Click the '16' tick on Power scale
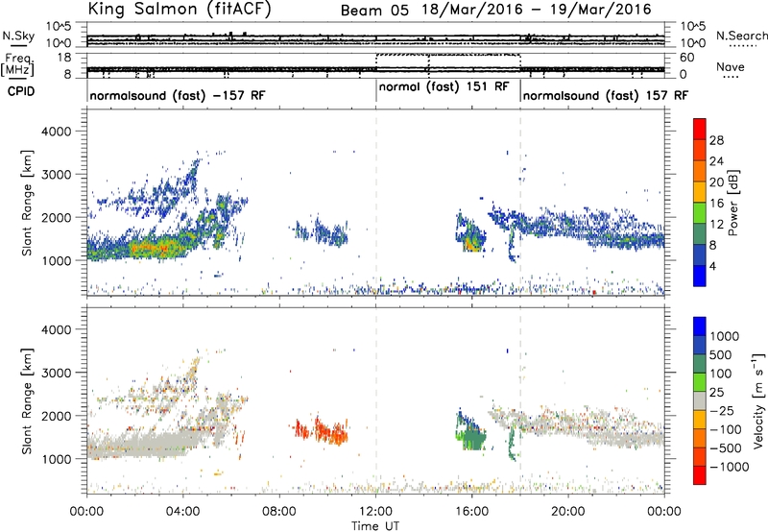The image size is (768, 532). [x=715, y=204]
